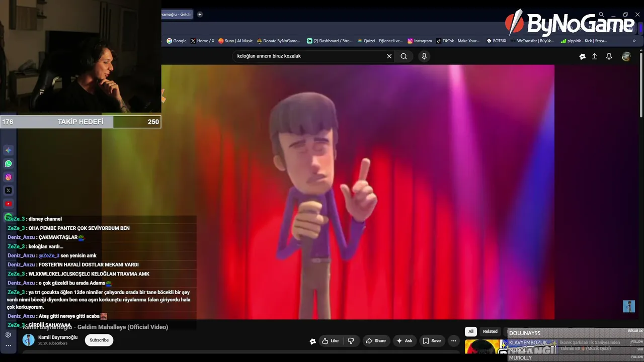Click the '28.2K subscribers' text
Image resolution: width=644 pixels, height=362 pixels.
[53, 343]
